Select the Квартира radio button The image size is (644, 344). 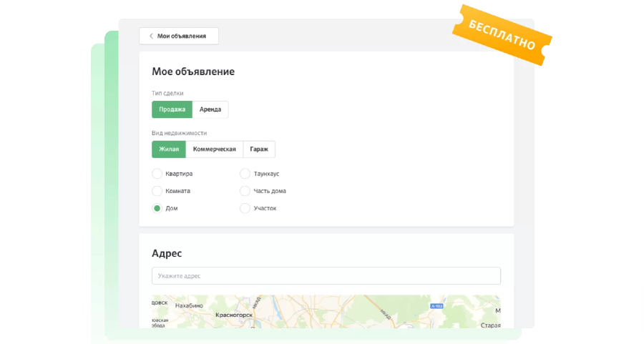pos(157,174)
